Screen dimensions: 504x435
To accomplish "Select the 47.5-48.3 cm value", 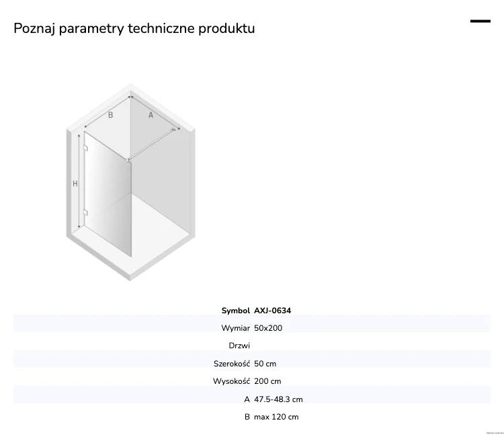I will [x=278, y=399].
